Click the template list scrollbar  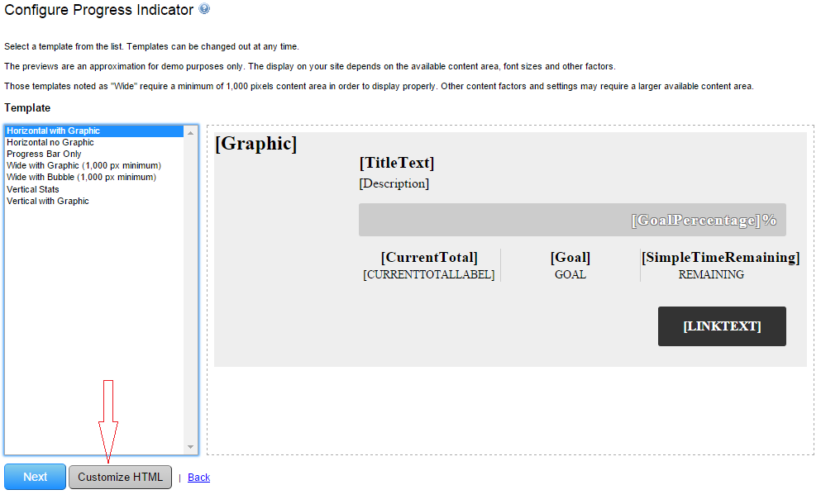pos(192,289)
